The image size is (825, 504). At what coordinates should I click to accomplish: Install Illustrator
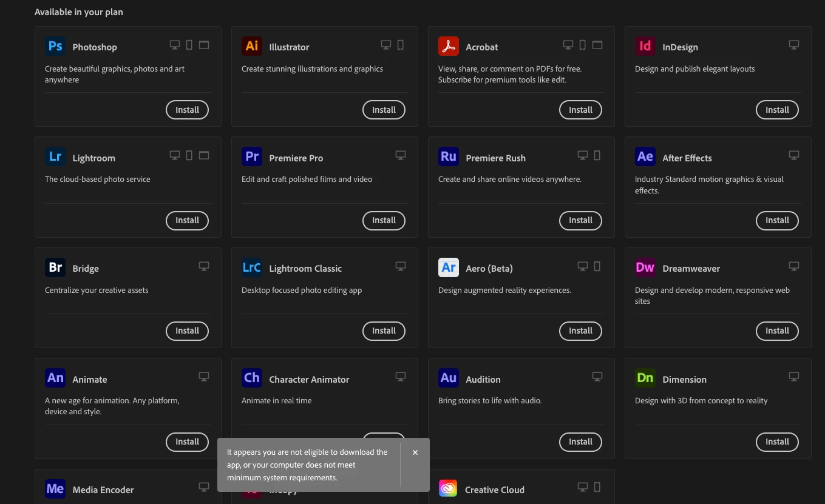[384, 110]
